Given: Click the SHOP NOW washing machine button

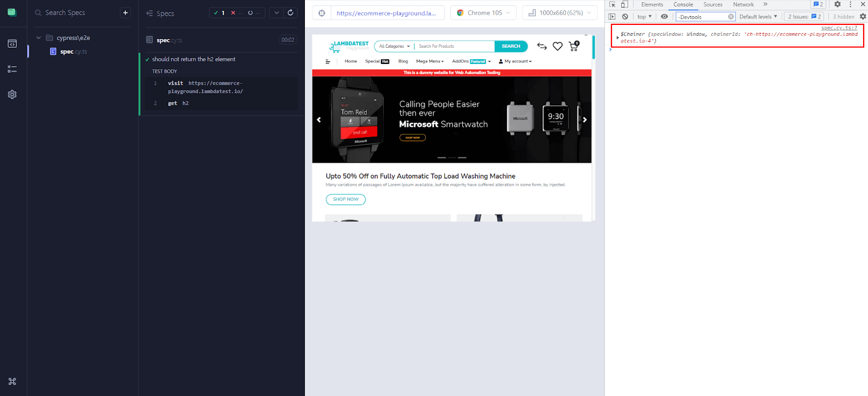Looking at the screenshot, I should point(346,199).
